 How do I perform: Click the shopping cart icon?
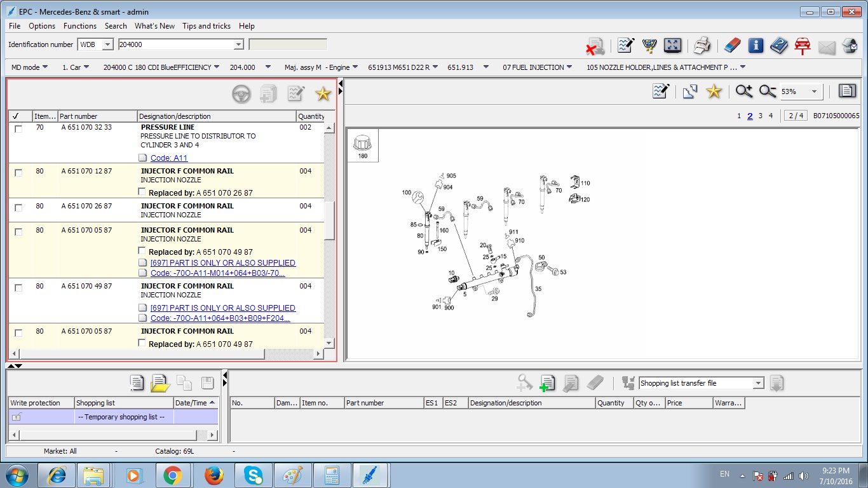(x=649, y=45)
